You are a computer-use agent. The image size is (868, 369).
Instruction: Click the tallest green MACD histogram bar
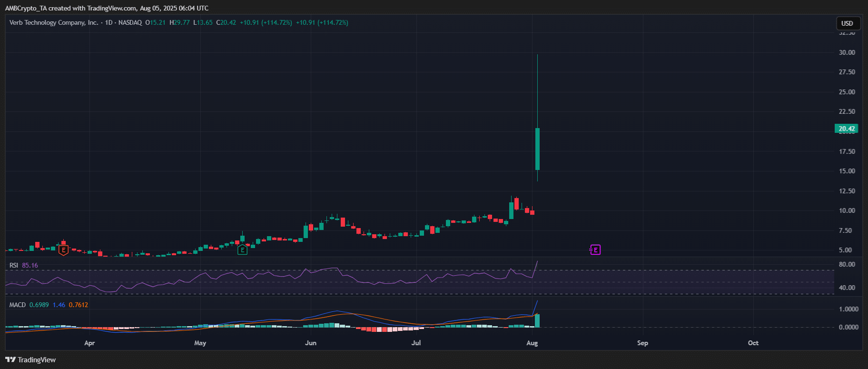[537, 320]
